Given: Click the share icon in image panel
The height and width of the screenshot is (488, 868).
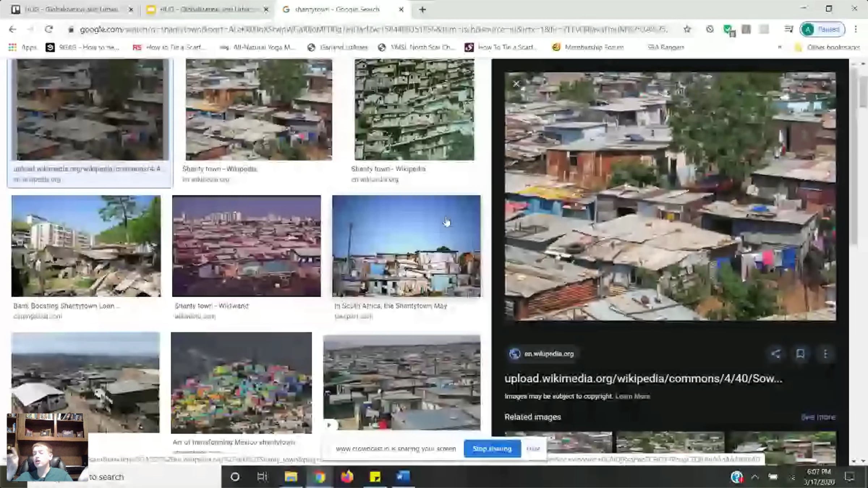Looking at the screenshot, I should (x=775, y=354).
